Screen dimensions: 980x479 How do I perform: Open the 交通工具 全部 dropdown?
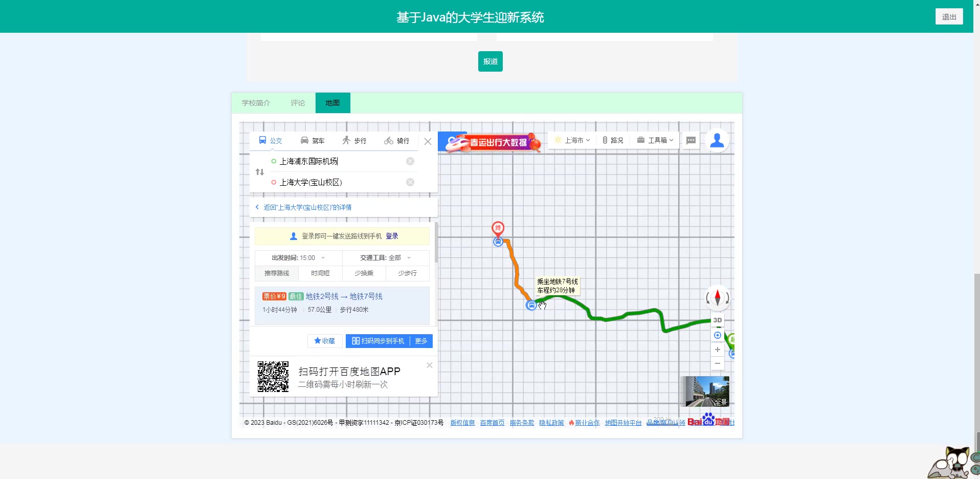pyautogui.click(x=386, y=258)
